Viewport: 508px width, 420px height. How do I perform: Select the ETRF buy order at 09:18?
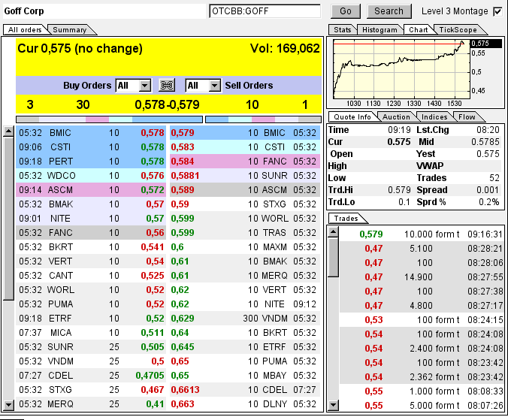91,319
